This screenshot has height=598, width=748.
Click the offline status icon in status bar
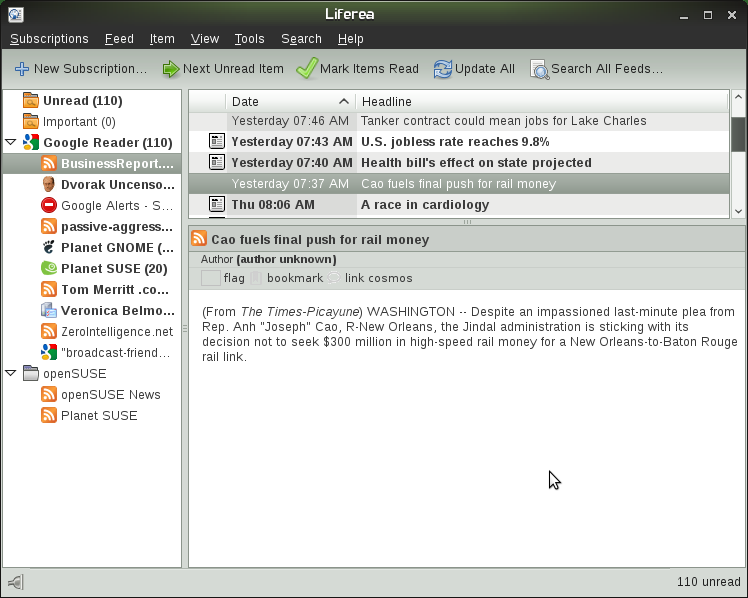click(15, 582)
